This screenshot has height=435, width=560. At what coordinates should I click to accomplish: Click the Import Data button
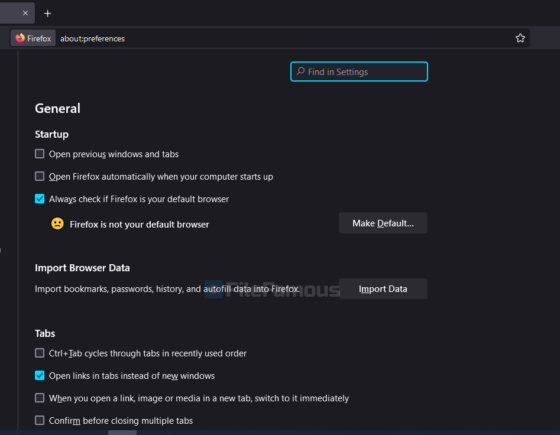[383, 289]
